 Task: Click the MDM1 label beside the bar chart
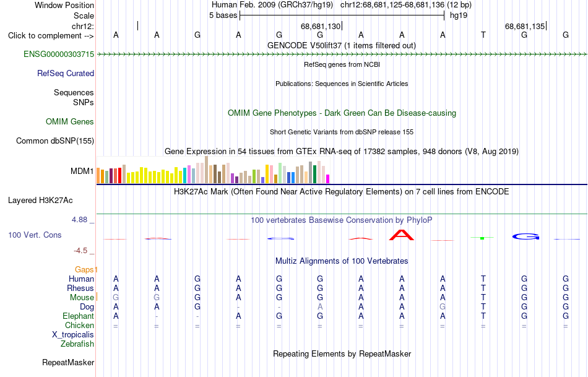pyautogui.click(x=82, y=171)
